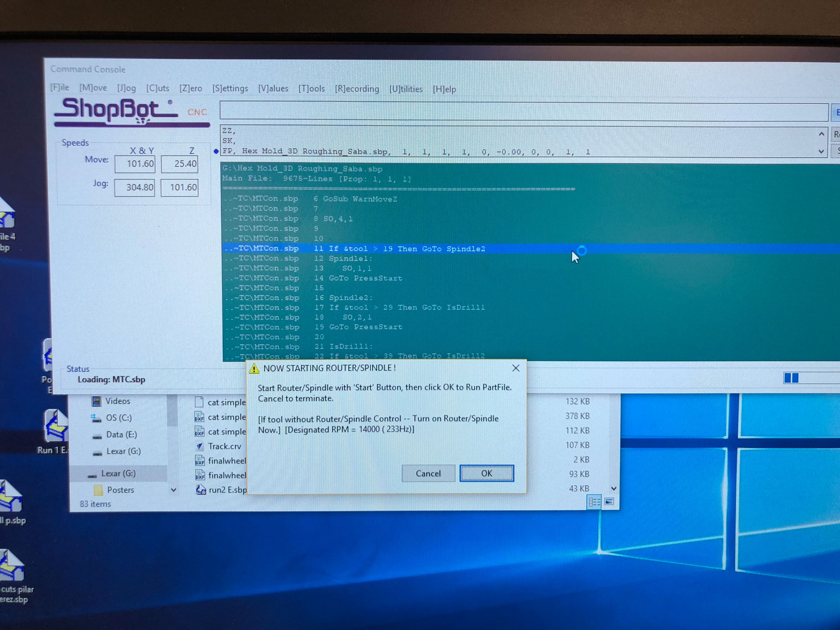Viewport: 840px width, 630px height.
Task: Open the [J]og menu
Action: pyautogui.click(x=126, y=88)
